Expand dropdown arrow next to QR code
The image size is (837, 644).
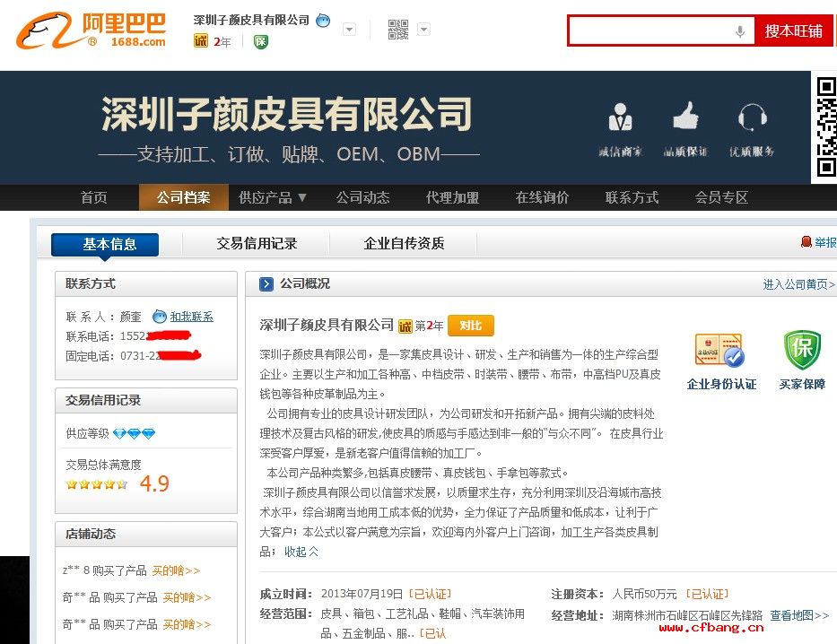[x=423, y=30]
